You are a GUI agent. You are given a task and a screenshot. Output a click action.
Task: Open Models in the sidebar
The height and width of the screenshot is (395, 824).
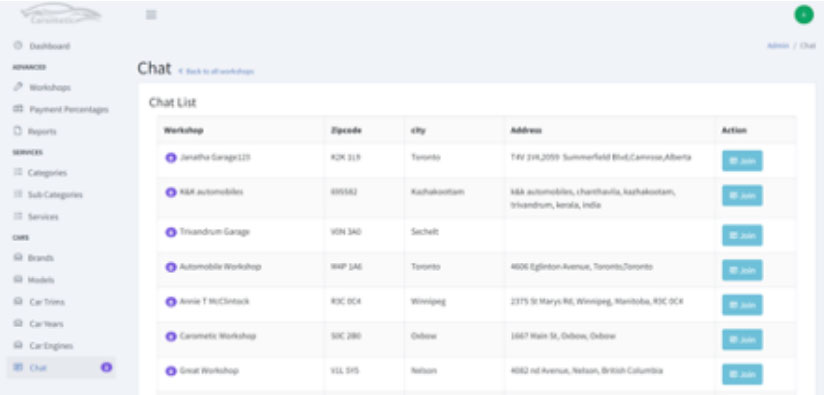[x=41, y=280]
